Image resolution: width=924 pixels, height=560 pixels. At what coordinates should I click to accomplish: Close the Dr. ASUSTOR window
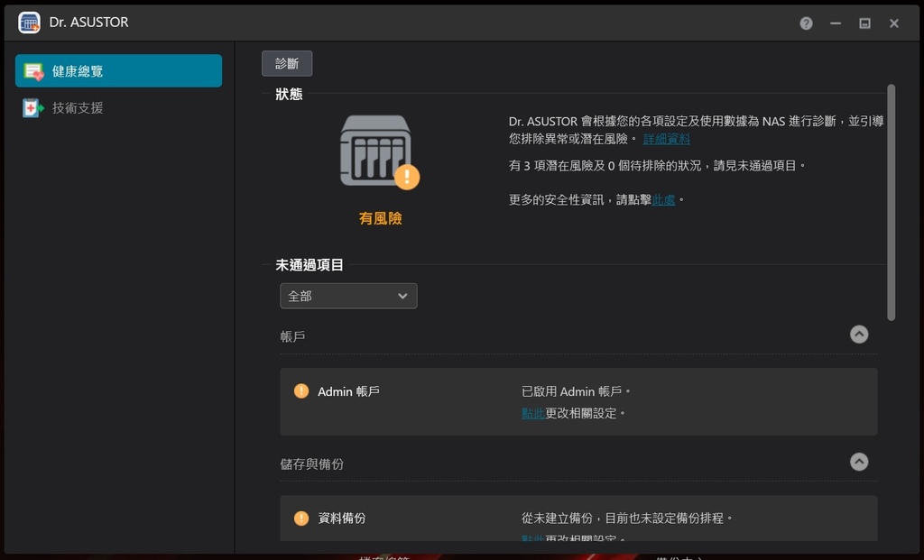pyautogui.click(x=894, y=23)
